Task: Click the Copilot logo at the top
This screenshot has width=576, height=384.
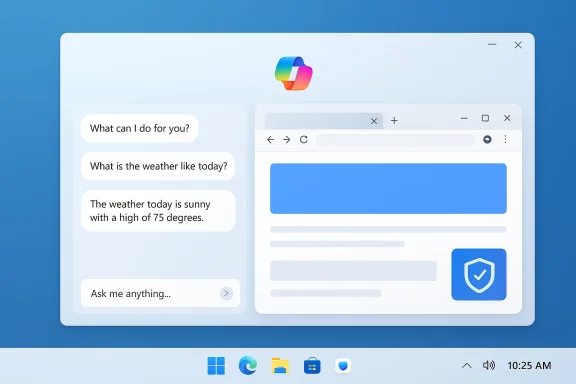Action: 294,73
